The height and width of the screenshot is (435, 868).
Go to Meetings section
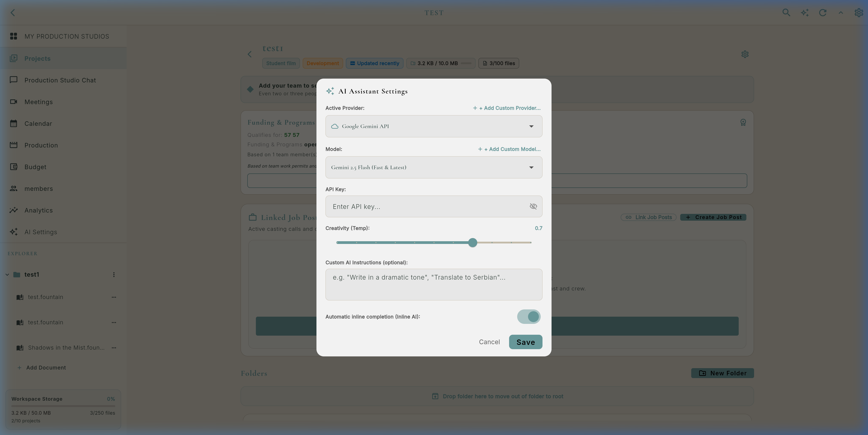click(63, 102)
